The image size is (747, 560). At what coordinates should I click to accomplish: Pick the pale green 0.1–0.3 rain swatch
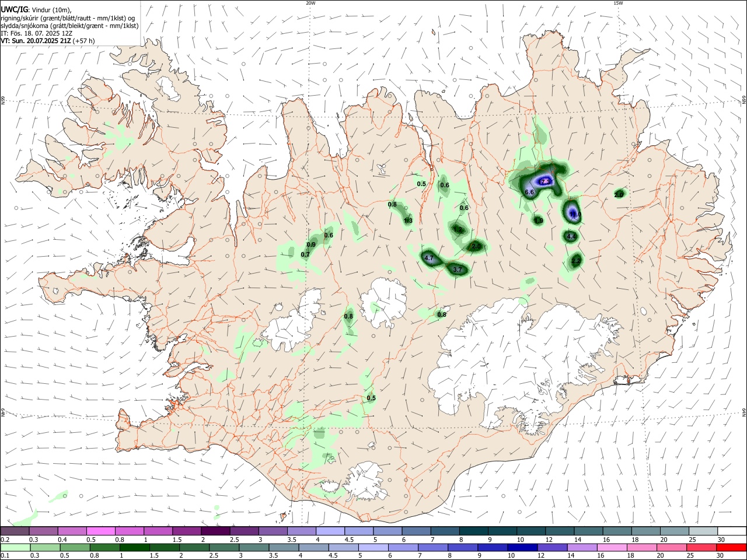[x=16, y=547]
